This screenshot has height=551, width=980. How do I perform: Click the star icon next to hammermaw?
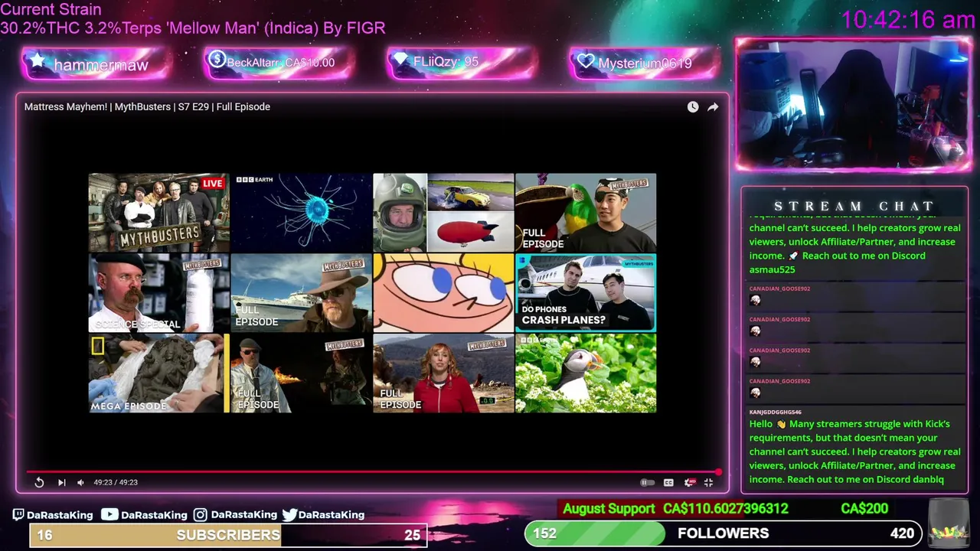(x=38, y=61)
